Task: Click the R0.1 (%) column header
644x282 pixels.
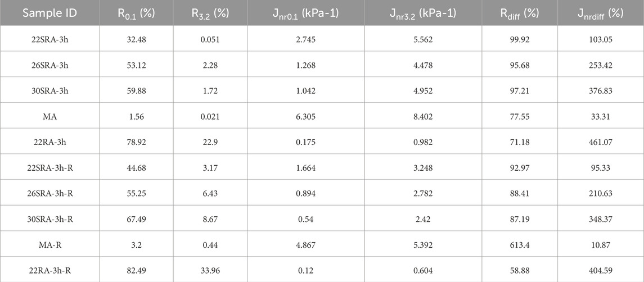Action: [136, 13]
